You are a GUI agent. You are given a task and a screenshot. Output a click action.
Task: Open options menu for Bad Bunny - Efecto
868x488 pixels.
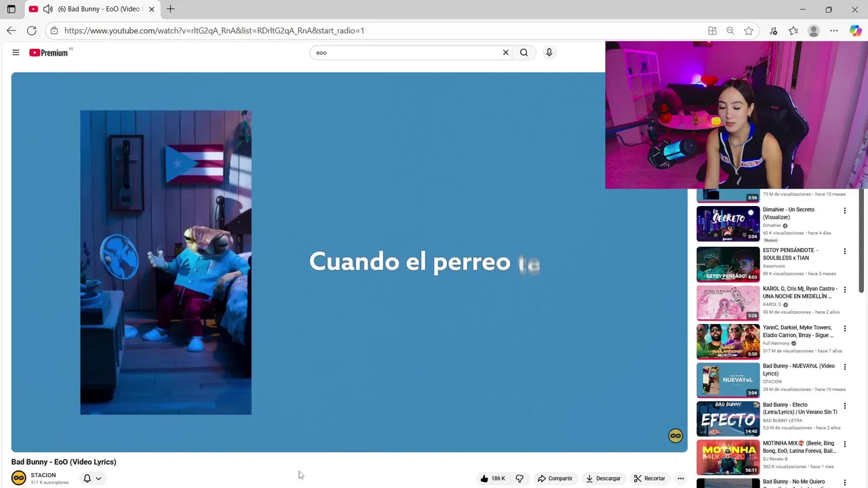tap(845, 406)
